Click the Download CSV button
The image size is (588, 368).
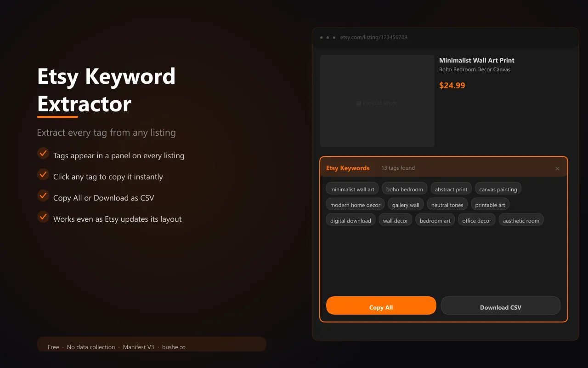tap(501, 305)
